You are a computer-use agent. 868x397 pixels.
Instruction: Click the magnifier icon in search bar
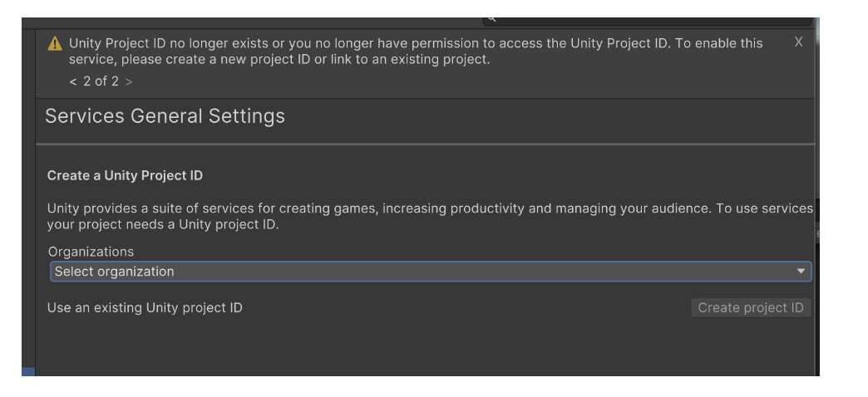coord(491,19)
